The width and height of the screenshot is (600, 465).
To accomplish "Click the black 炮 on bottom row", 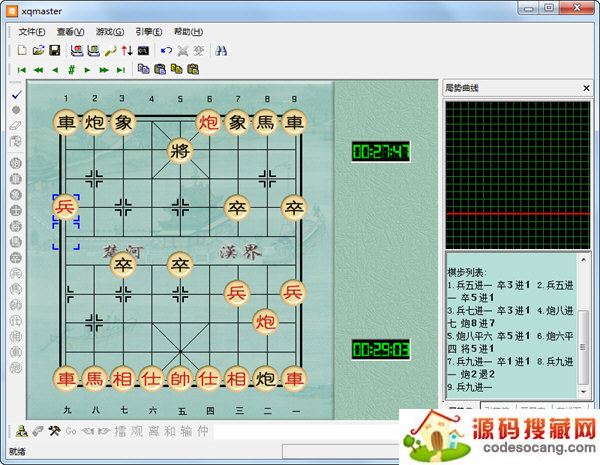I will [x=265, y=379].
